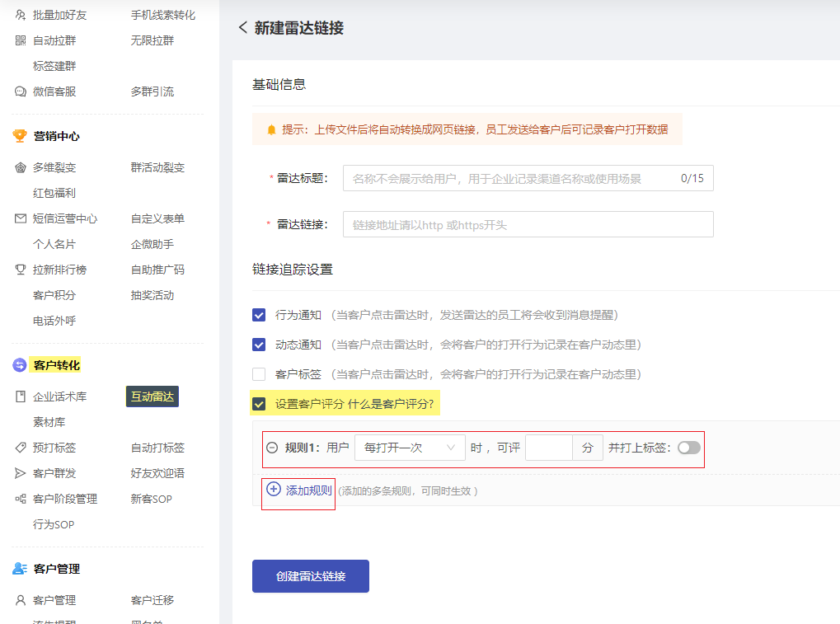Uncheck the 设置客户评分 checkbox
The height and width of the screenshot is (624, 840).
pyautogui.click(x=259, y=404)
